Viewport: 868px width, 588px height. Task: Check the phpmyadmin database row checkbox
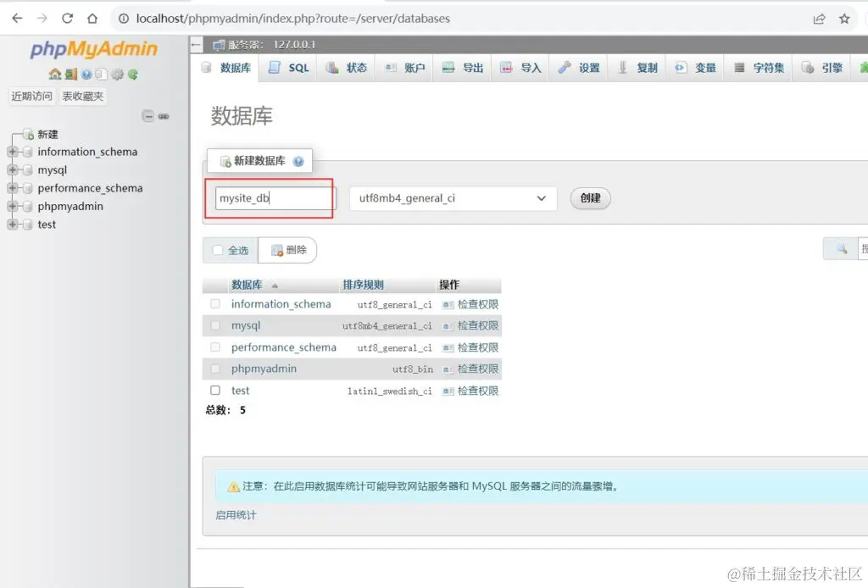click(x=214, y=369)
